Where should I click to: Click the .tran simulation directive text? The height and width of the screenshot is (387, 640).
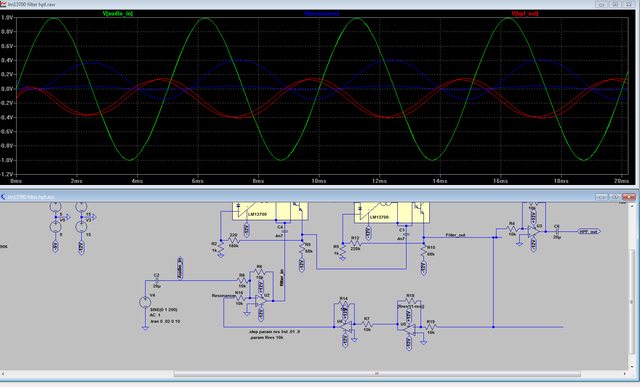165,321
